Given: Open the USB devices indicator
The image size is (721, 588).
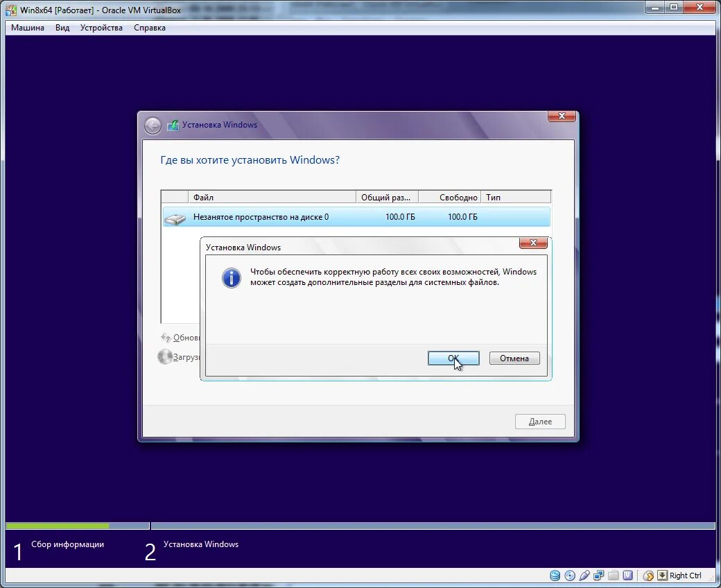Looking at the screenshot, I should 584,575.
